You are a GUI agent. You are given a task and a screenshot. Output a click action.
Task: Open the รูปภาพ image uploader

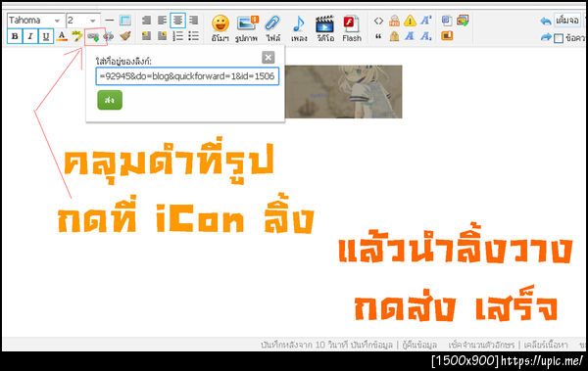coord(247,27)
